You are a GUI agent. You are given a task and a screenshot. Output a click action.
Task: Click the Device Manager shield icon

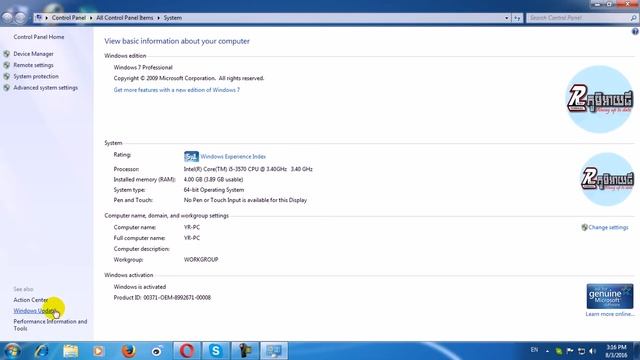[7, 54]
